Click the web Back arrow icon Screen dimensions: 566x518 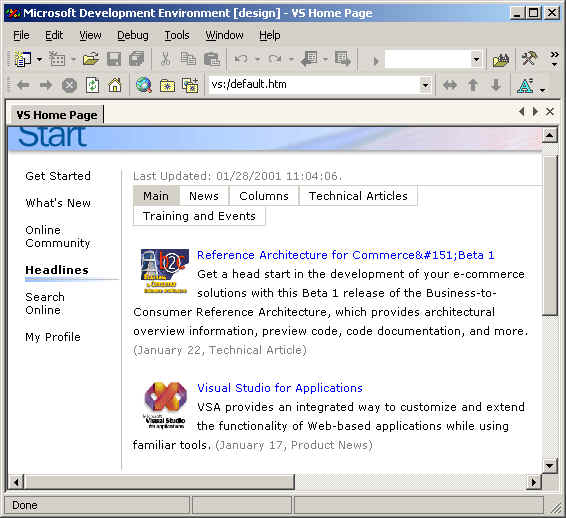23,85
